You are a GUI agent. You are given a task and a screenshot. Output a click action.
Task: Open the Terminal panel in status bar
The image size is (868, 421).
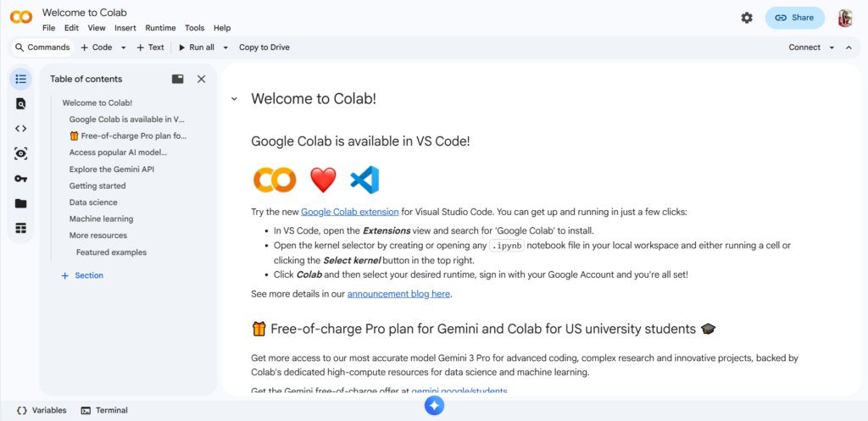click(104, 410)
